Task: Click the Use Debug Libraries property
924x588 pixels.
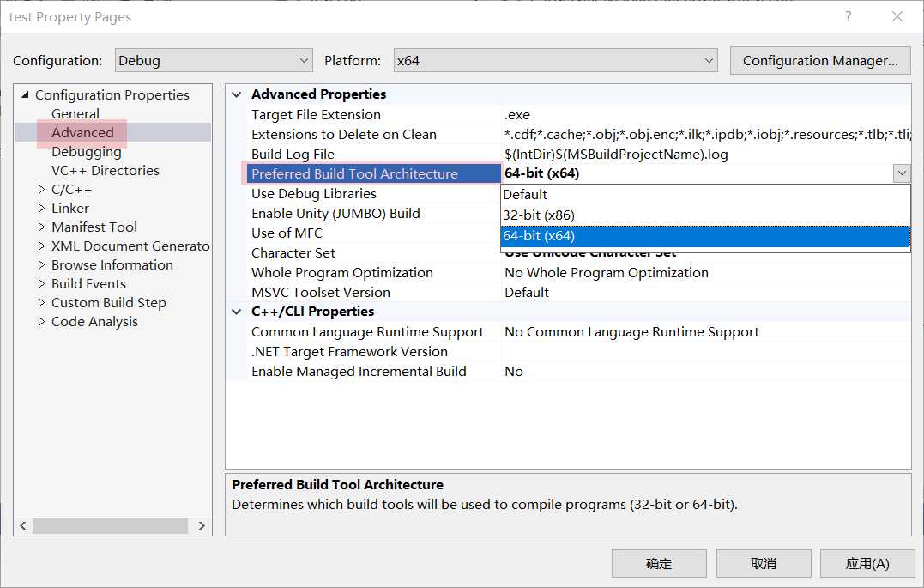Action: tap(313, 193)
